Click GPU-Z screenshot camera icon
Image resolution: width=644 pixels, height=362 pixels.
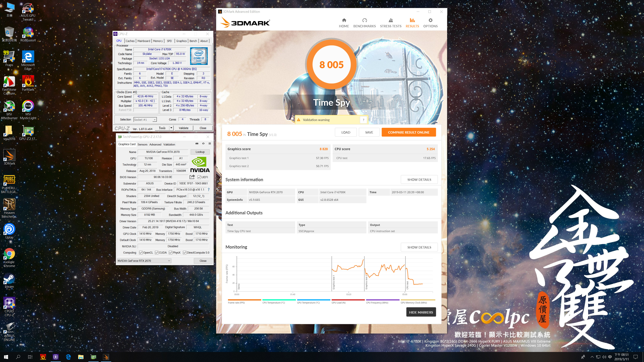197,144
